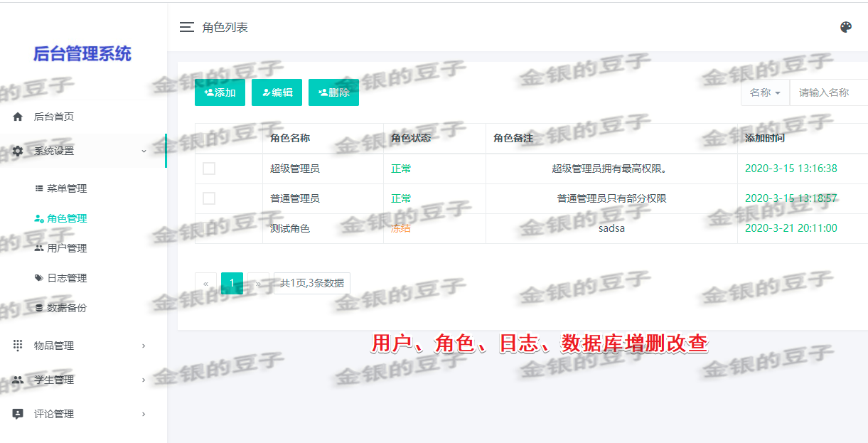The width and height of the screenshot is (868, 443).
Task: Select the 角色管理 submenu item
Action: click(67, 218)
